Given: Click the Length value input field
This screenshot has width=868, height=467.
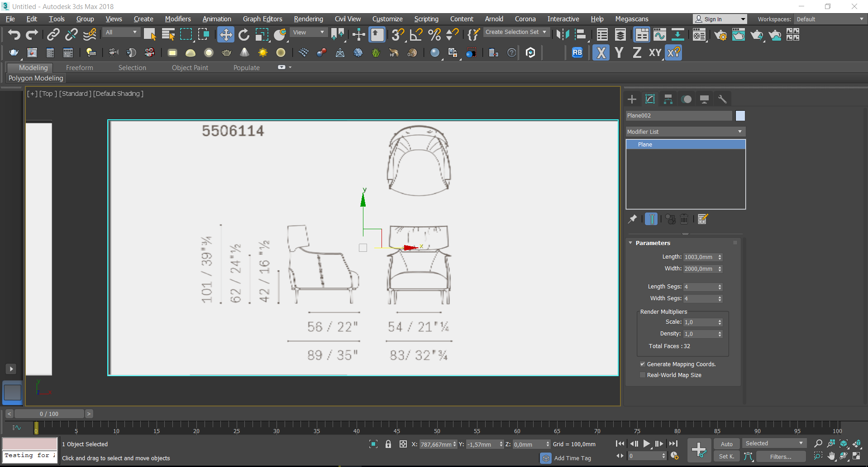Looking at the screenshot, I should (699, 257).
